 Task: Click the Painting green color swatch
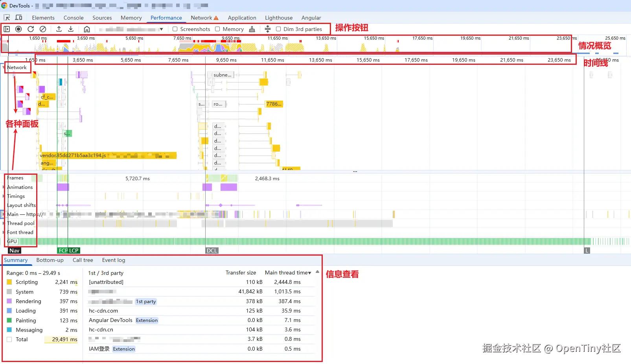tap(9, 320)
